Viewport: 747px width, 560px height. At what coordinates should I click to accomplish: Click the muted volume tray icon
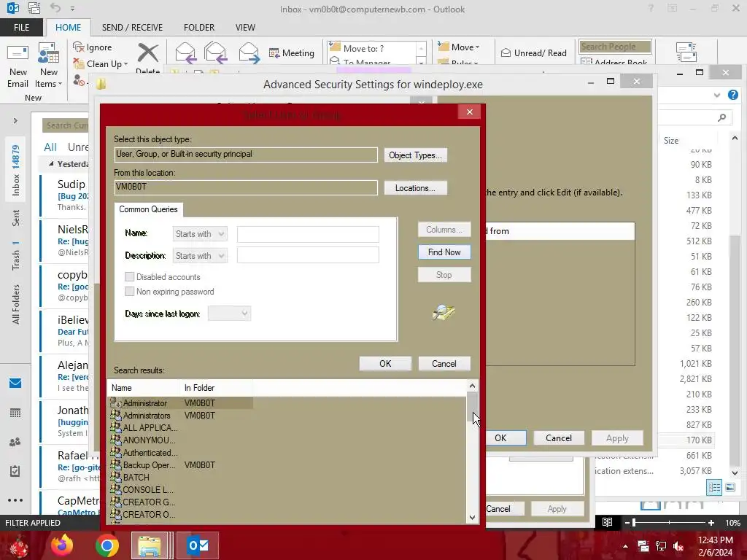point(678,546)
